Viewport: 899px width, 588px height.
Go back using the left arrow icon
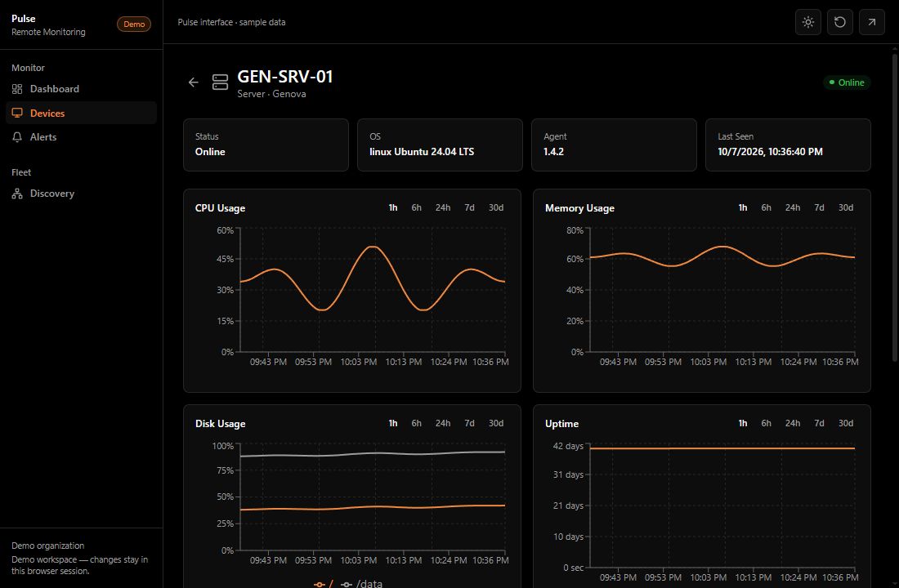[x=193, y=82]
